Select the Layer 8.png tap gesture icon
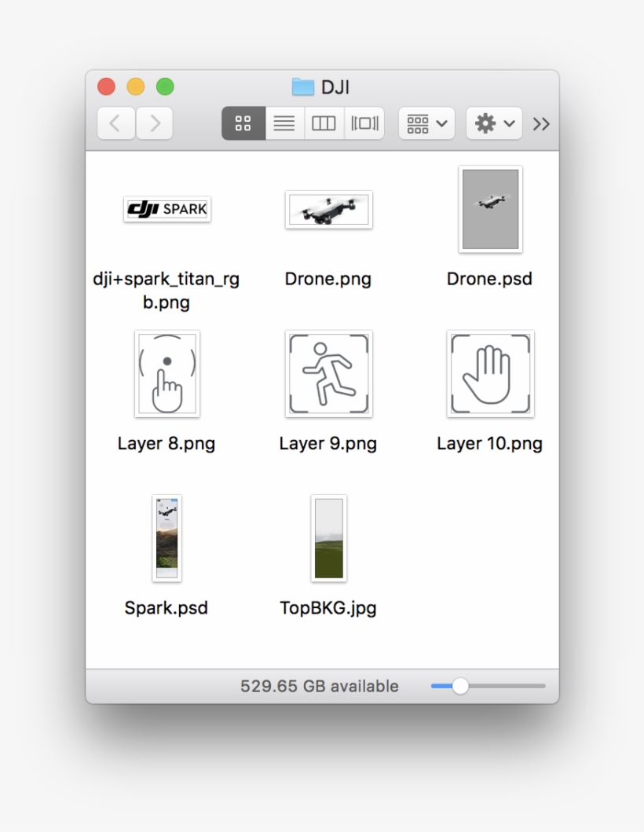Screen dimensions: 644x832 click(166, 373)
